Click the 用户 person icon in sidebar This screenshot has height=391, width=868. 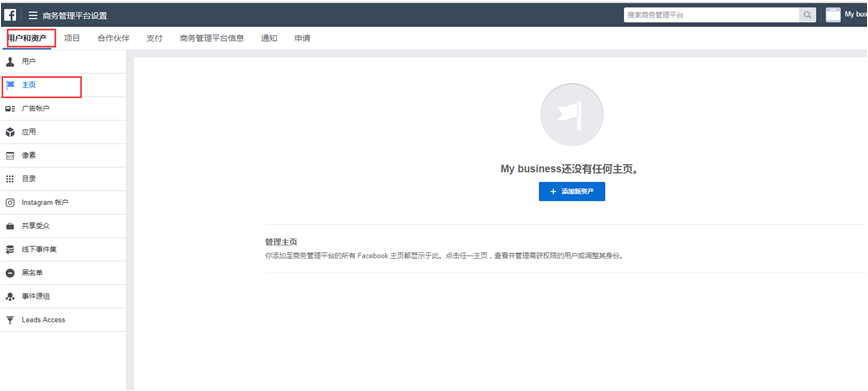coord(10,61)
